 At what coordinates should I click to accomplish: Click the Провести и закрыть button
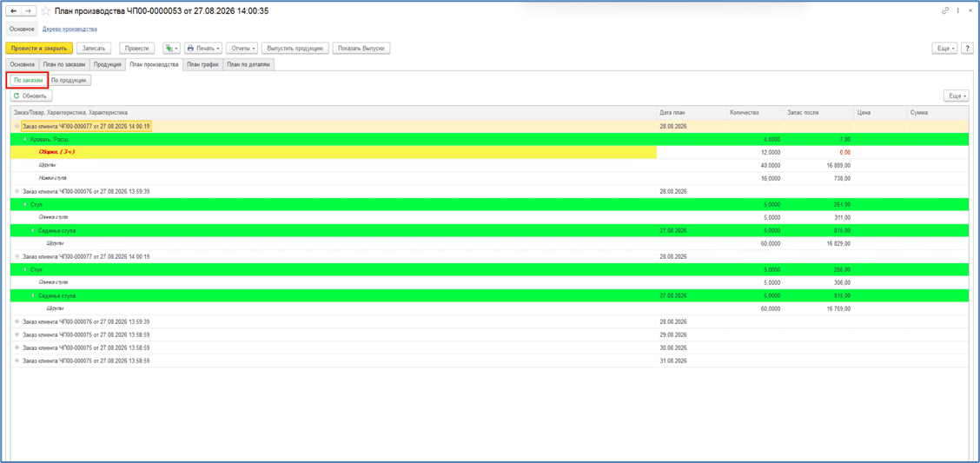coord(39,48)
